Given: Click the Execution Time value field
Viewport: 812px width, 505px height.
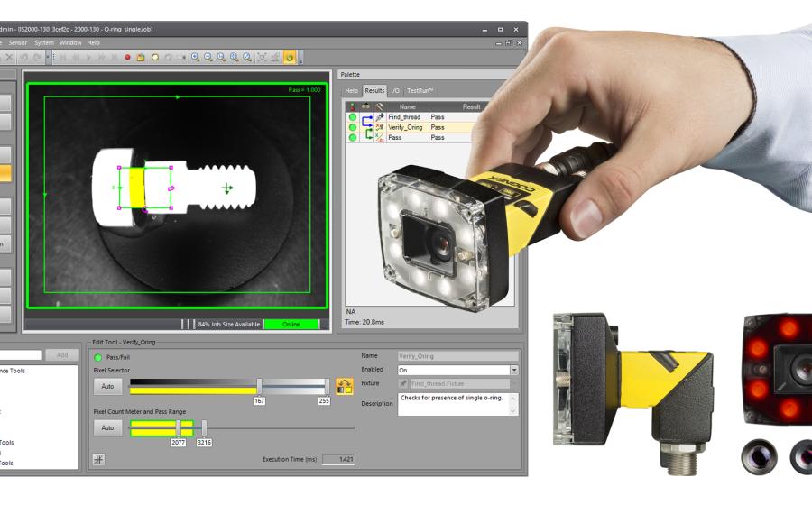Looking at the screenshot, I should pos(338,460).
